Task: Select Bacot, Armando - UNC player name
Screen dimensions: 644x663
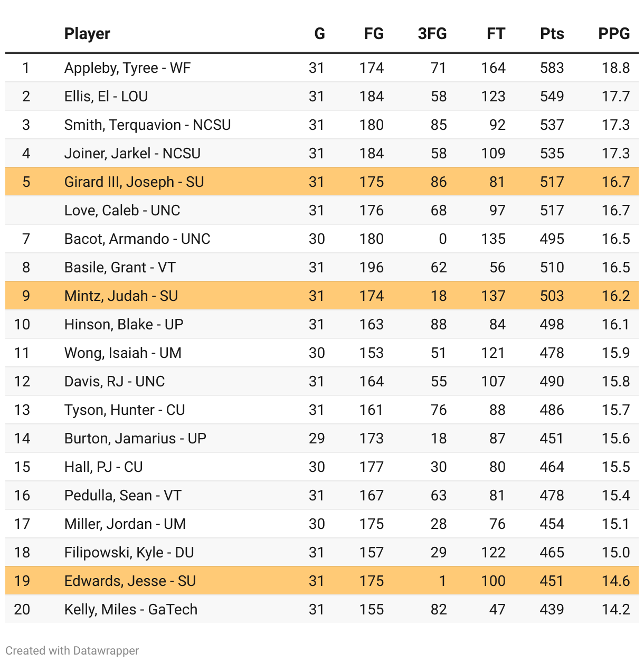Action: [x=137, y=239]
